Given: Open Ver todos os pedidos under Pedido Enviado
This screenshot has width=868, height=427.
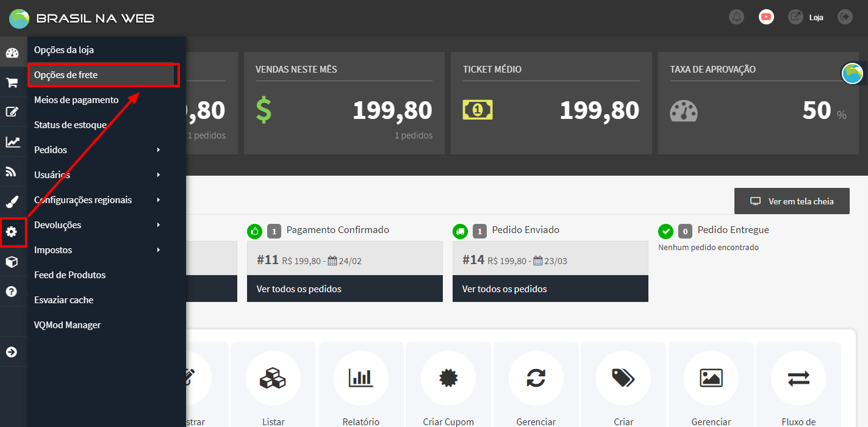Looking at the screenshot, I should tap(504, 289).
